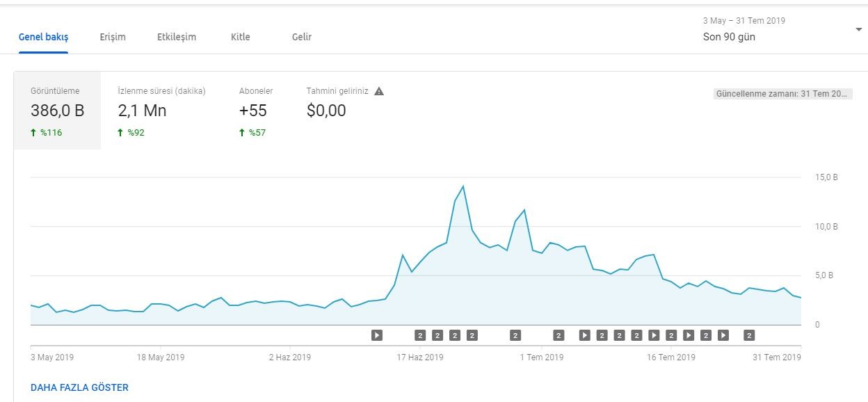Select the first '2' video marker after the leftmost play marker
The width and height of the screenshot is (868, 402).
[420, 335]
